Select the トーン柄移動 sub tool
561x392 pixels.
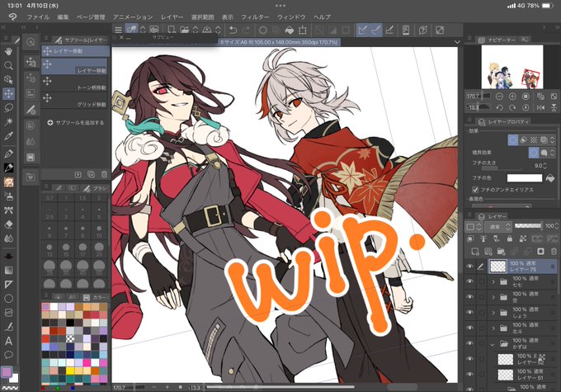point(75,84)
